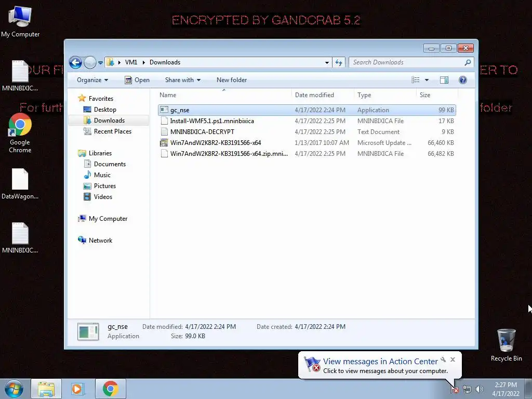This screenshot has width=532, height=399.
Task: Select My Computer desktop icon
Action: [x=20, y=21]
